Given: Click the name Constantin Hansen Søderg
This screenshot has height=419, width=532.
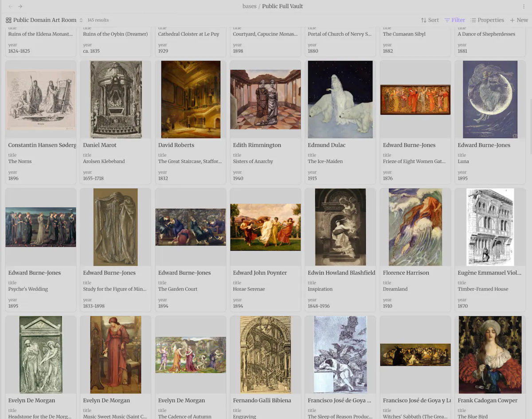Looking at the screenshot, I should tap(42, 145).
